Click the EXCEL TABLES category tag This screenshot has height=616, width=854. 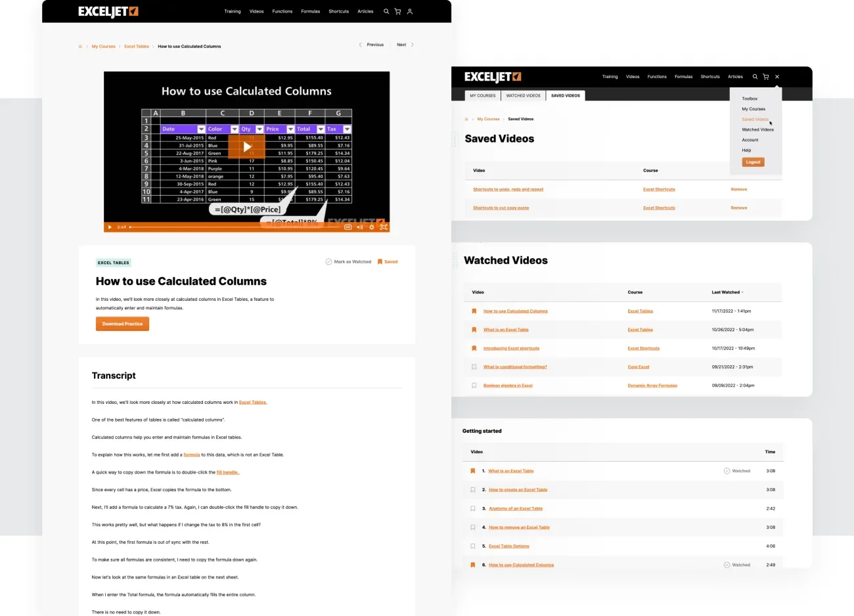[114, 263]
